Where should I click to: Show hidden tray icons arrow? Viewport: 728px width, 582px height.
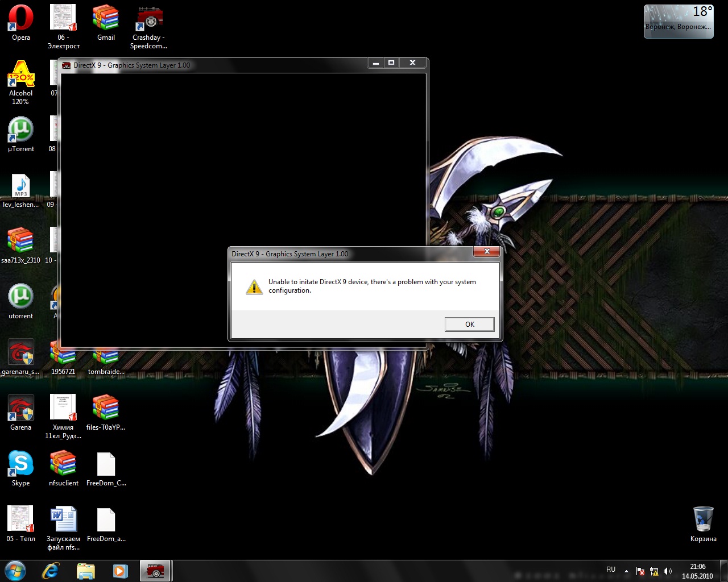626,571
